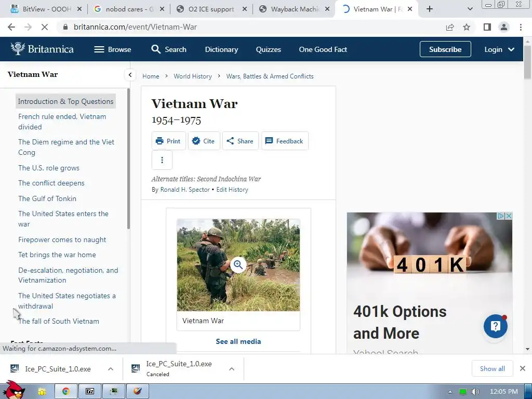Jump to The Gulf of Tonkin
The height and width of the screenshot is (399, 532).
click(47, 198)
